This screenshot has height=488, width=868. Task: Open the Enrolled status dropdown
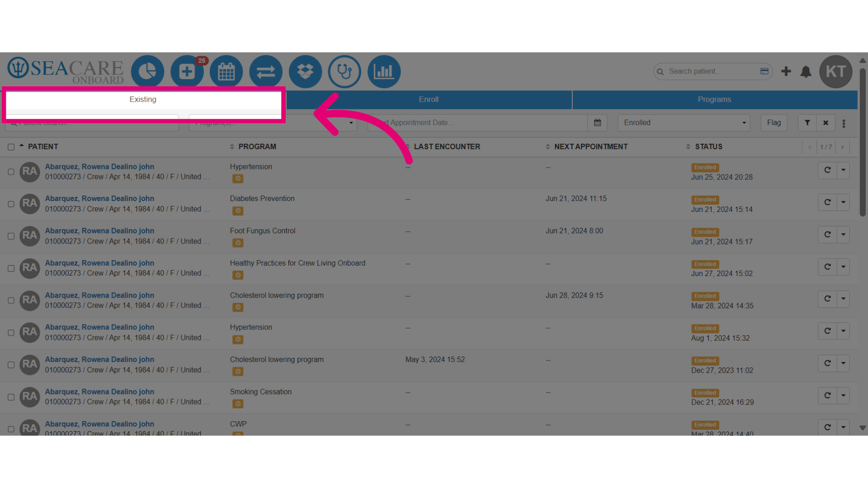(x=684, y=122)
